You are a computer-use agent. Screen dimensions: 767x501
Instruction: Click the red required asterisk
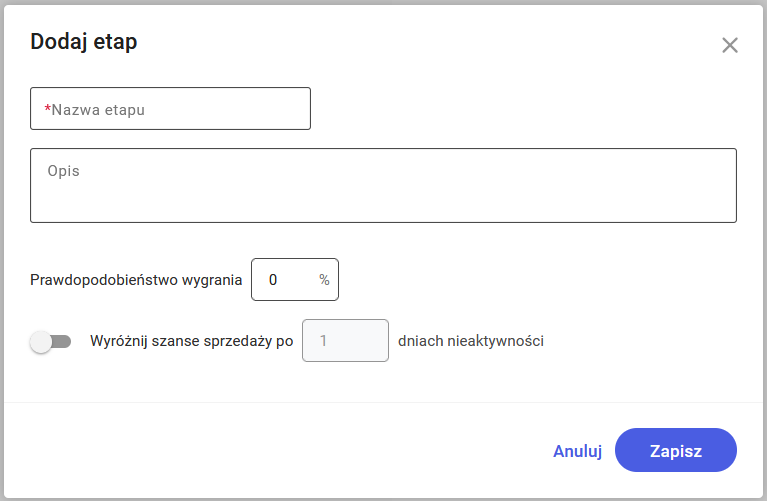tap(47, 109)
